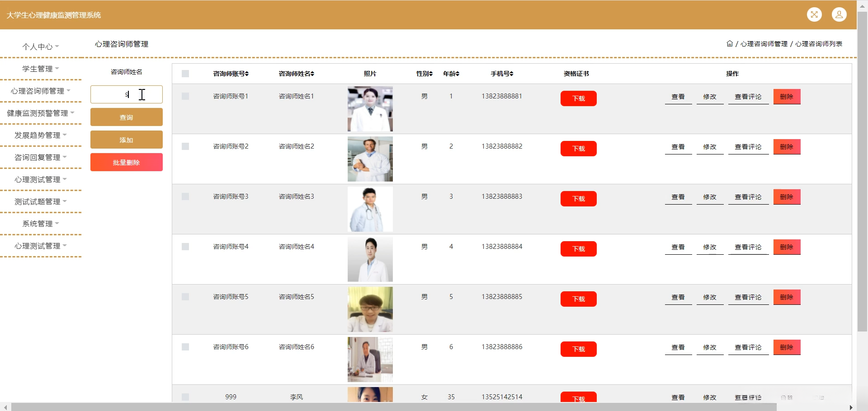Viewport: 868px width, 411px height.
Task: Download certificate for 咨询师姓名3
Action: (x=579, y=199)
